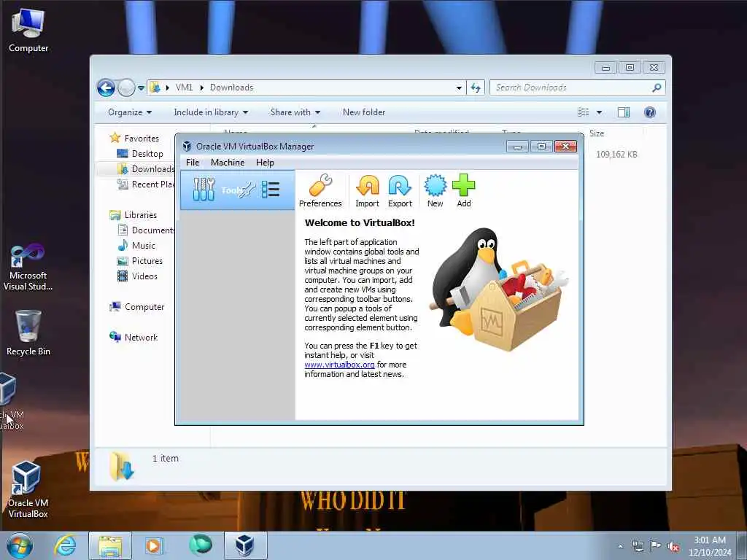The image size is (747, 560).
Task: Open Explorer help question icon
Action: (x=650, y=112)
